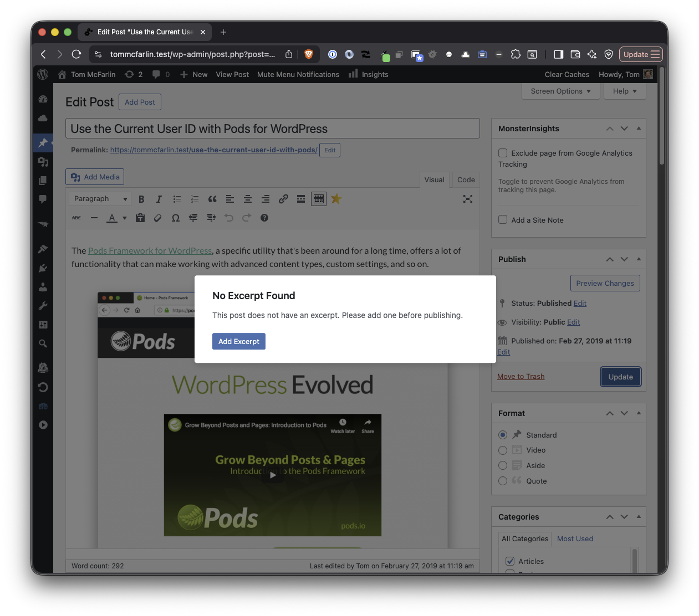The height and width of the screenshot is (616, 699).
Task: Open keyboard shortcuts help icon
Action: (264, 218)
